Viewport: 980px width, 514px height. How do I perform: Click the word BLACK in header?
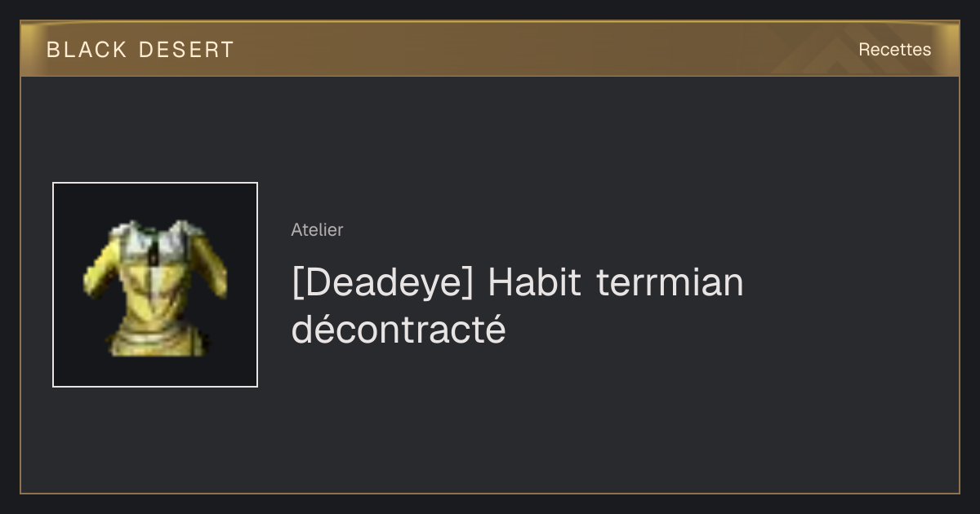tap(87, 50)
